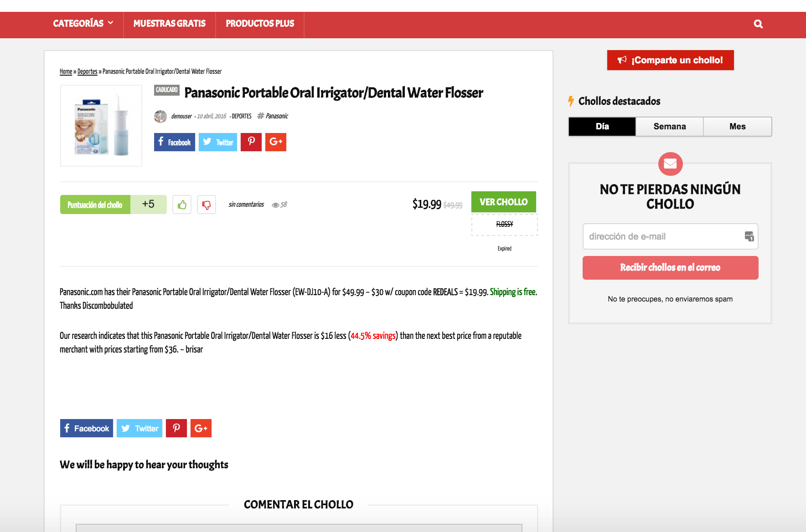
Task: Click the $19.99 deal price
Action: pyautogui.click(x=427, y=204)
